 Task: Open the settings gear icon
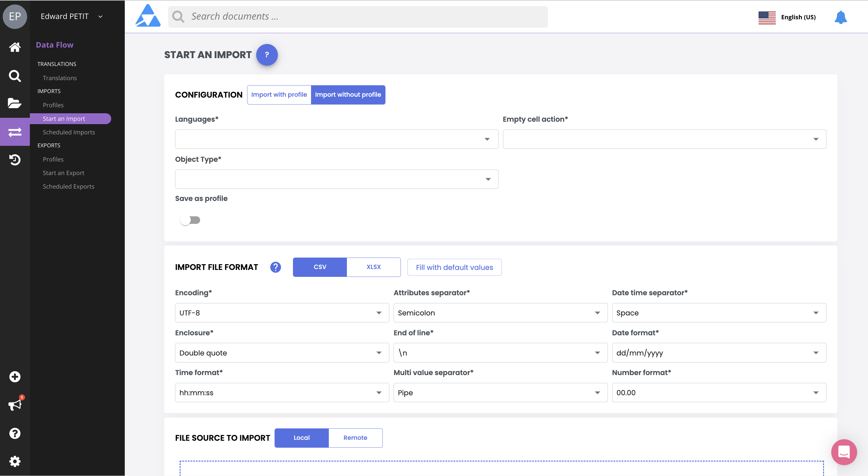pos(15,461)
